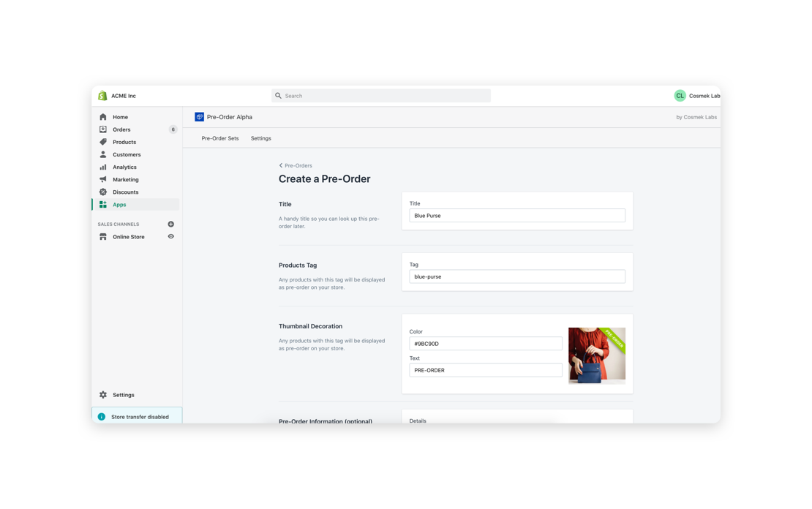Image resolution: width=812 pixels, height=509 pixels.
Task: Click the purse thumbnail preview image
Action: [597, 355]
